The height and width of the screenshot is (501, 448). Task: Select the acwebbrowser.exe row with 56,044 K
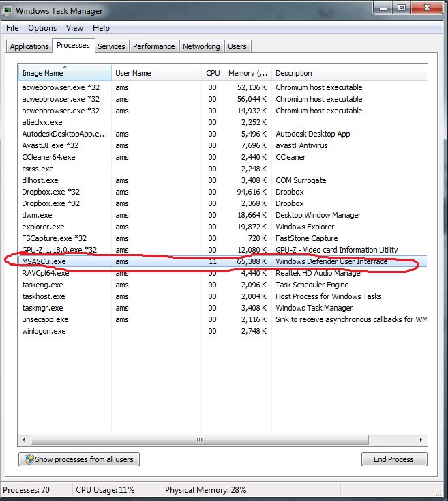(222, 99)
